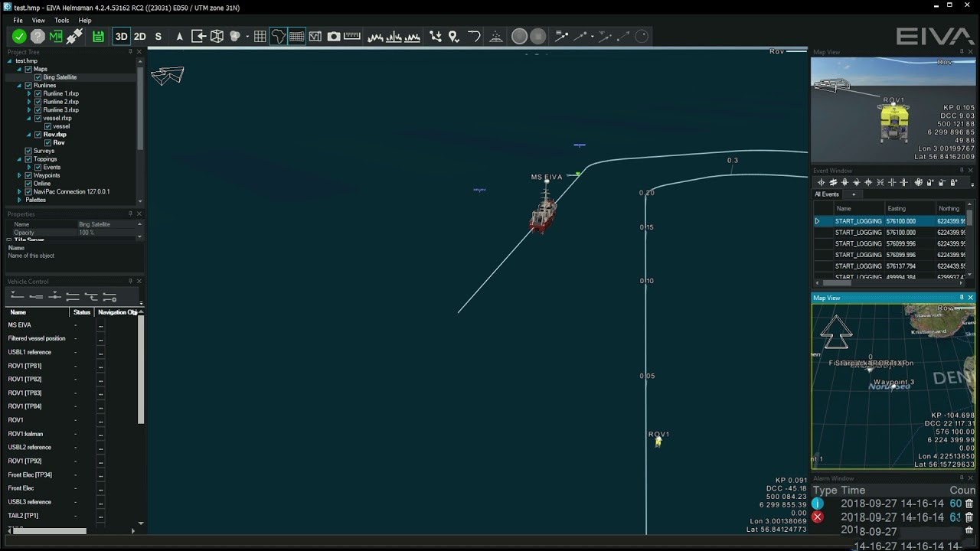Delete the red error alarm entry

pyautogui.click(x=969, y=517)
